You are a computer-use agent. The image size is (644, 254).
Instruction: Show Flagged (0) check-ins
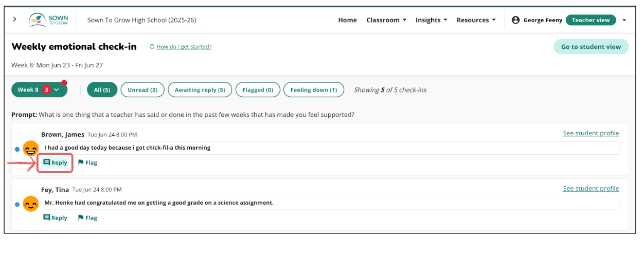257,90
